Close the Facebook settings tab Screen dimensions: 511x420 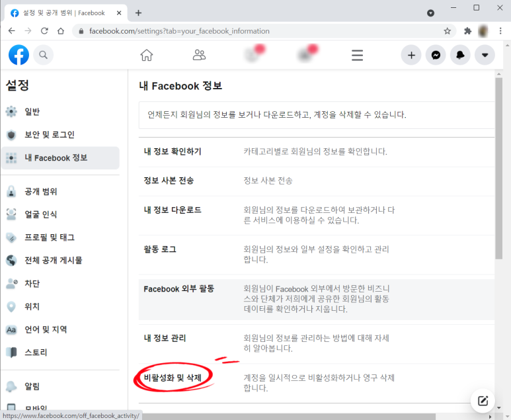pos(119,13)
